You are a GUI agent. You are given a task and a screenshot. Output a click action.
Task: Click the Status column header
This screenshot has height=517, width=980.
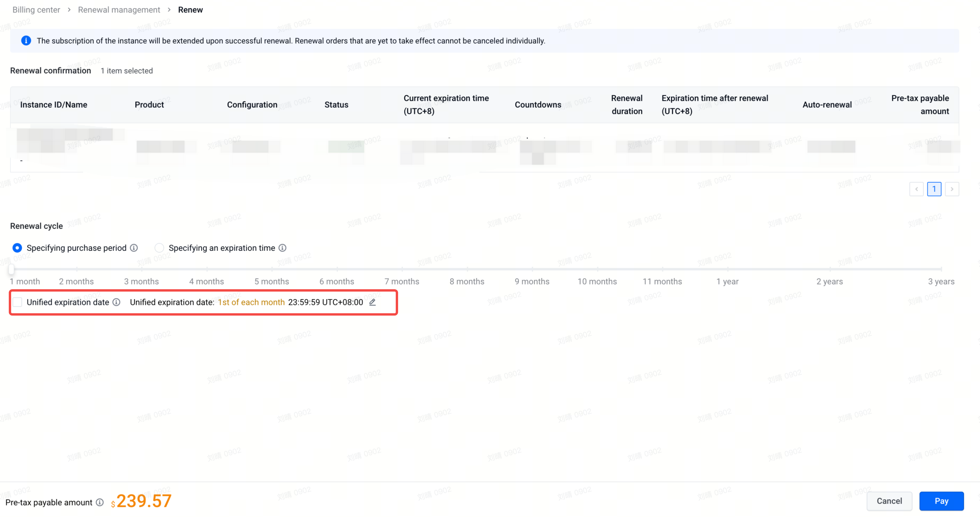(x=336, y=105)
